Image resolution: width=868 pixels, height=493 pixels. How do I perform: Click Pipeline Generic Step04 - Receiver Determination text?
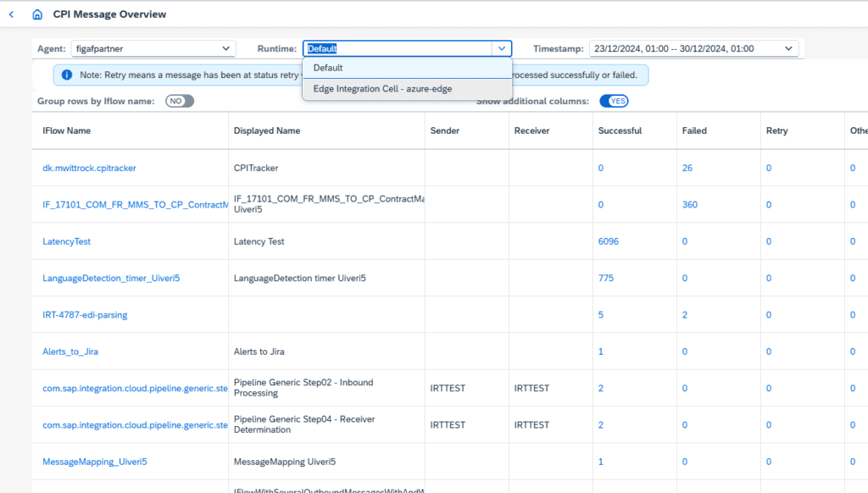304,424
